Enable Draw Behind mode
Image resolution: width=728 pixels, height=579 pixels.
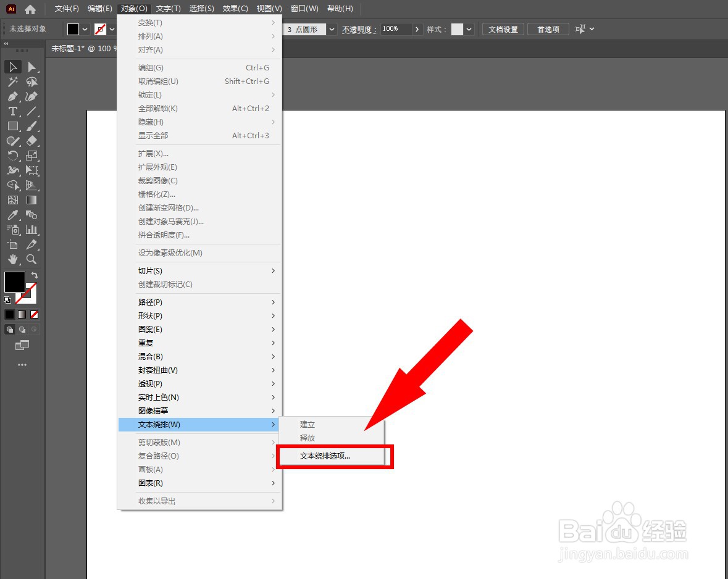[22, 329]
